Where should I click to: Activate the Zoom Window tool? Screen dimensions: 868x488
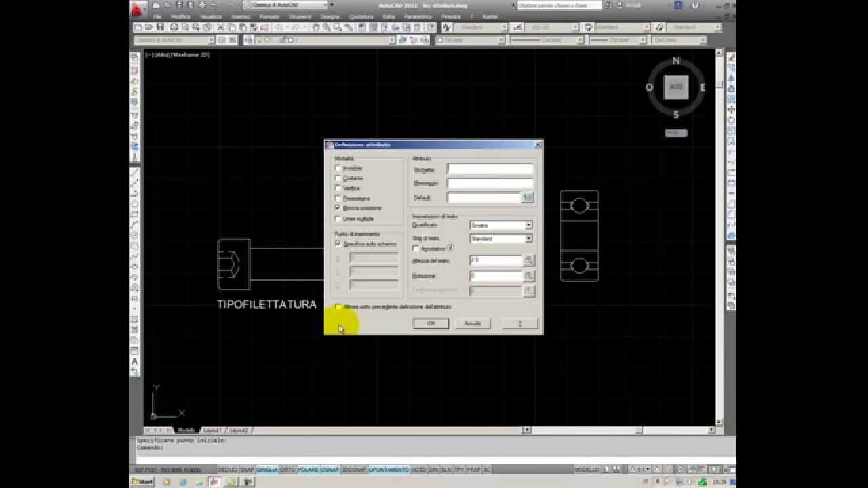[x=338, y=27]
